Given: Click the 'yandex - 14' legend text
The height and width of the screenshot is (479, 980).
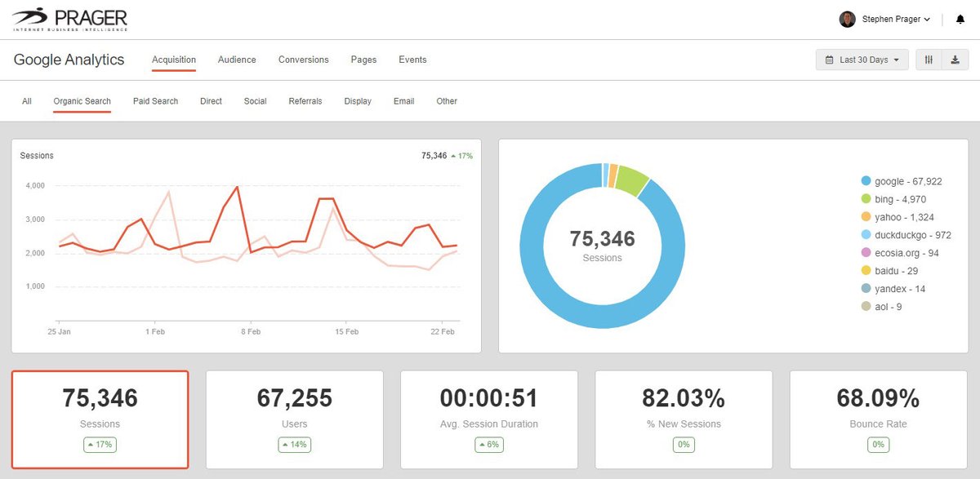Looking at the screenshot, I should coord(900,289).
